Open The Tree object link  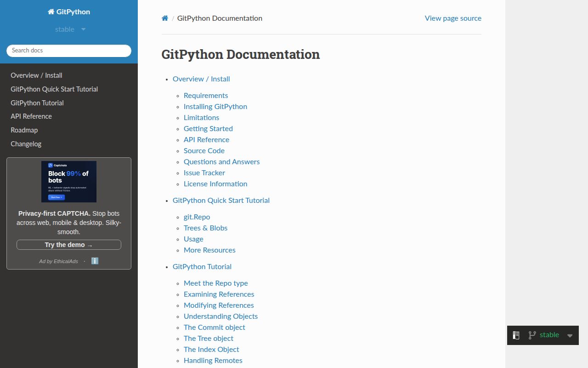[x=209, y=339]
